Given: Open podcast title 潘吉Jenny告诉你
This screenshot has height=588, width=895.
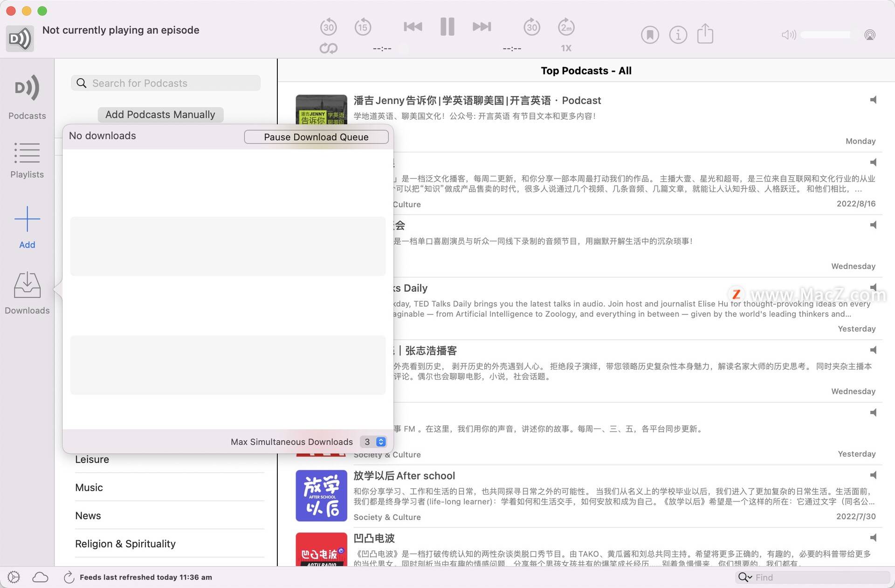Looking at the screenshot, I should click(x=477, y=100).
